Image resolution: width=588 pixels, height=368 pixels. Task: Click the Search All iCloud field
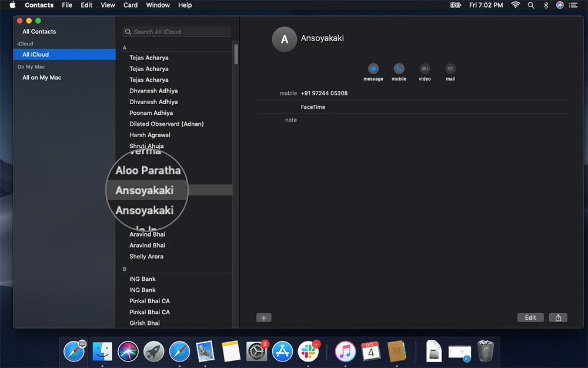coord(176,31)
